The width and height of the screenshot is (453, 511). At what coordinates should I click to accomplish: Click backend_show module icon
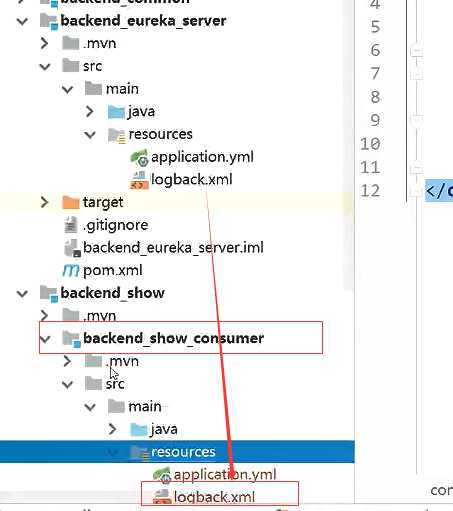(49, 294)
